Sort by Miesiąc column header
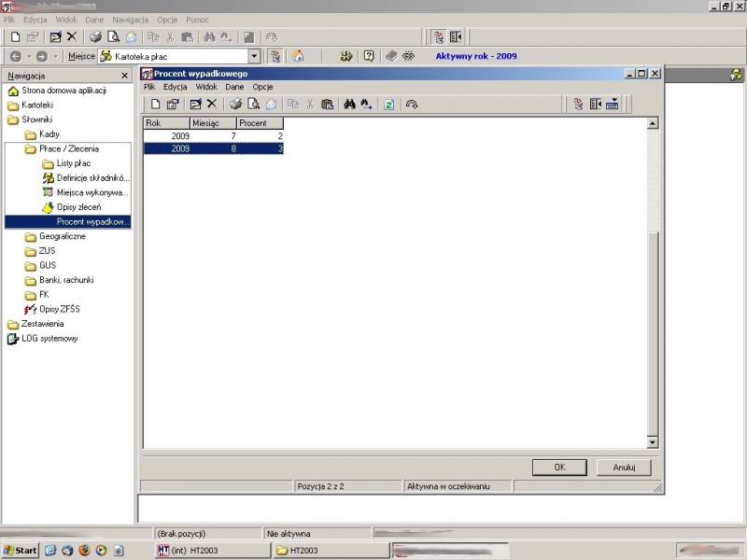Screen dimensions: 747x560 click(213, 123)
